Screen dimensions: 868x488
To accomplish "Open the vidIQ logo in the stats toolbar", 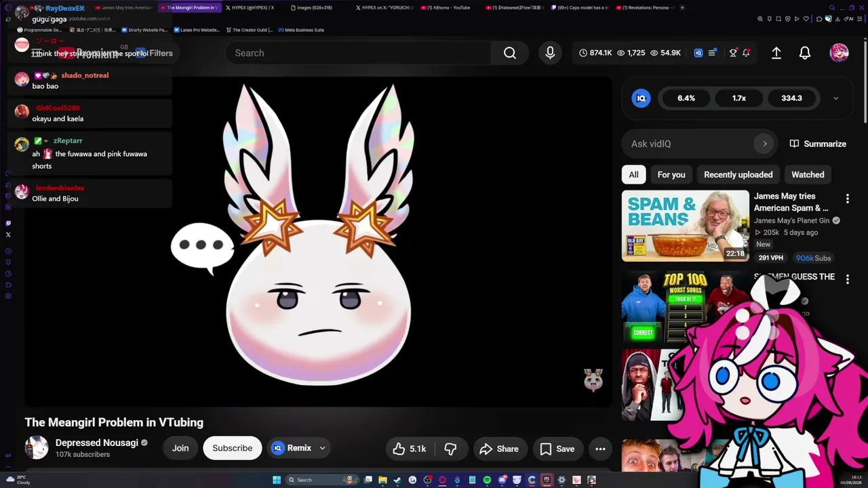I will pos(698,53).
